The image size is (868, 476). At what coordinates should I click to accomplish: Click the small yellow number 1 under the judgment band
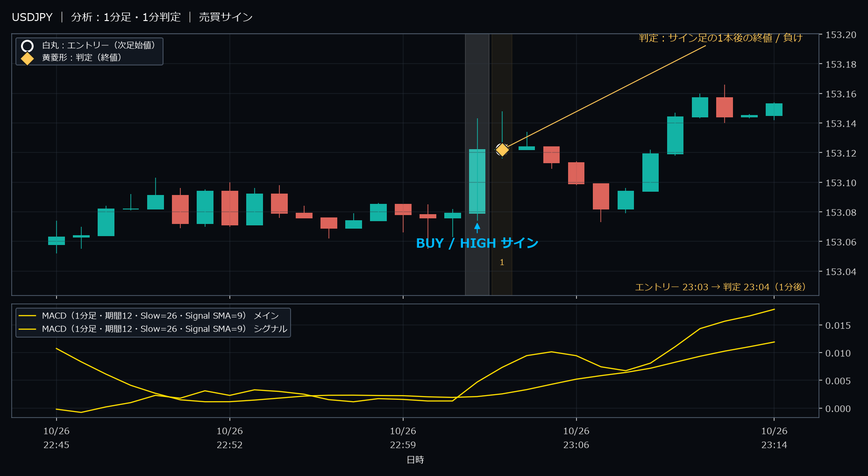(x=502, y=262)
